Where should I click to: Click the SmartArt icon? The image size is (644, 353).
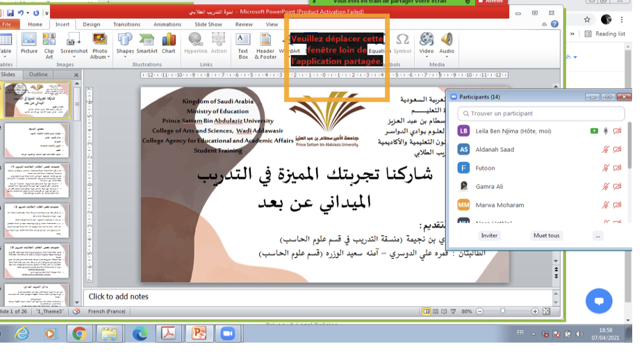point(147,42)
